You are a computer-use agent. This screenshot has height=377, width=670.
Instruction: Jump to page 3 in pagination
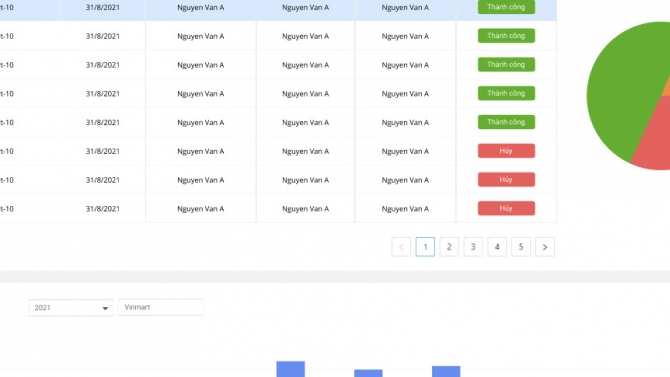(473, 247)
